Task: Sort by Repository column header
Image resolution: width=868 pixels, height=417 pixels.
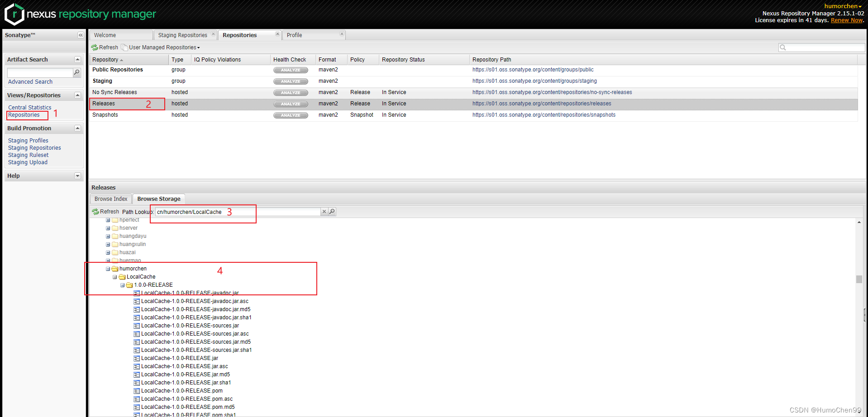Action: coord(129,60)
